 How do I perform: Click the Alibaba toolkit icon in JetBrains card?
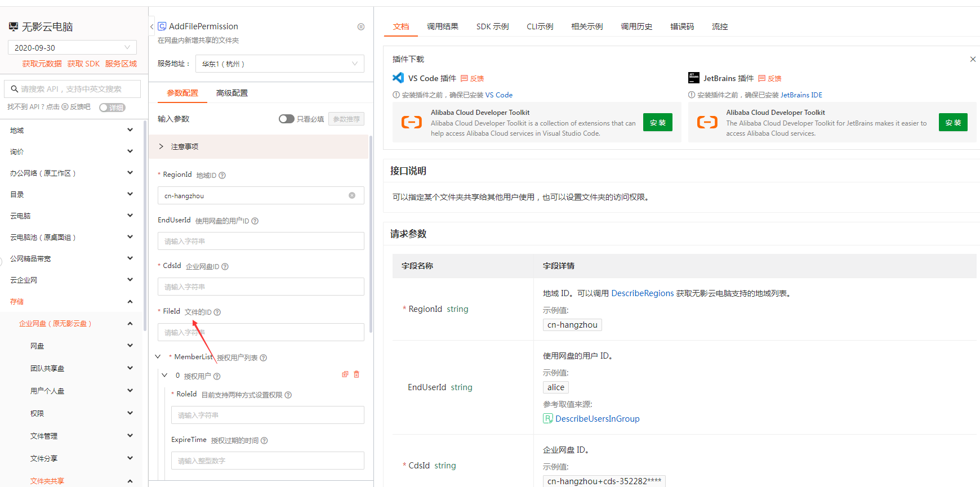707,122
